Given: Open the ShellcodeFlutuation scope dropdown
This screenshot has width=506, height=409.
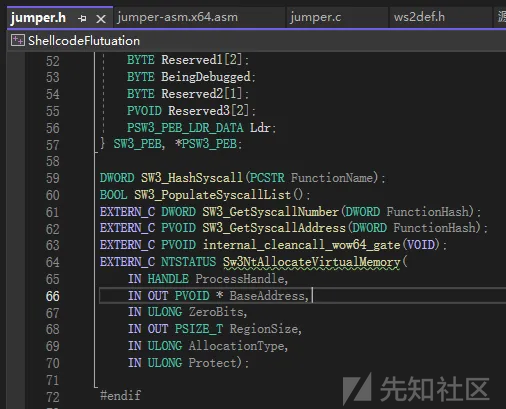Looking at the screenshot, I should pos(84,41).
